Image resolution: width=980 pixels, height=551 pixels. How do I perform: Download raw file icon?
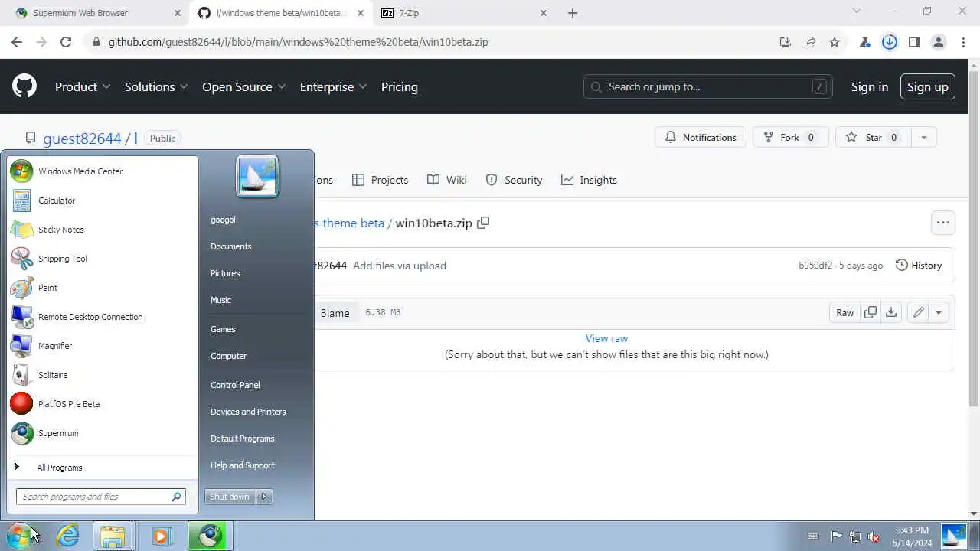click(891, 312)
